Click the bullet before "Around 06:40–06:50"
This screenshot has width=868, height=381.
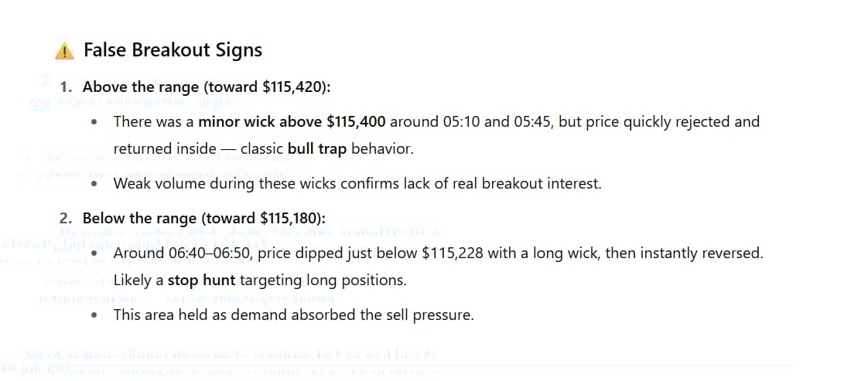click(x=94, y=253)
